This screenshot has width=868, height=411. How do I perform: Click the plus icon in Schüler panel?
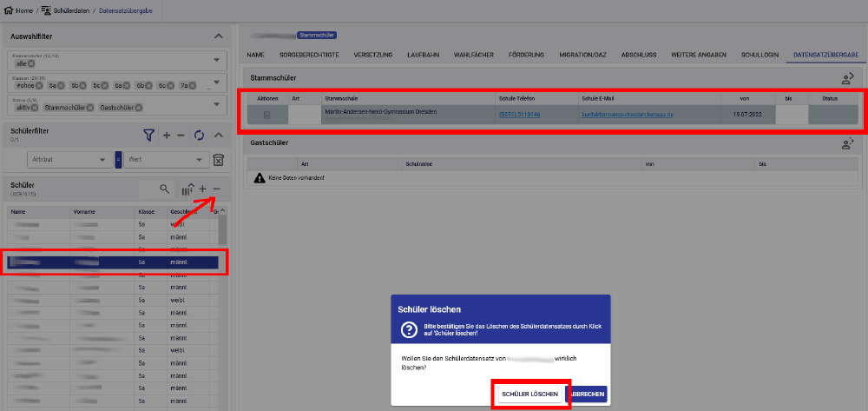(202, 189)
